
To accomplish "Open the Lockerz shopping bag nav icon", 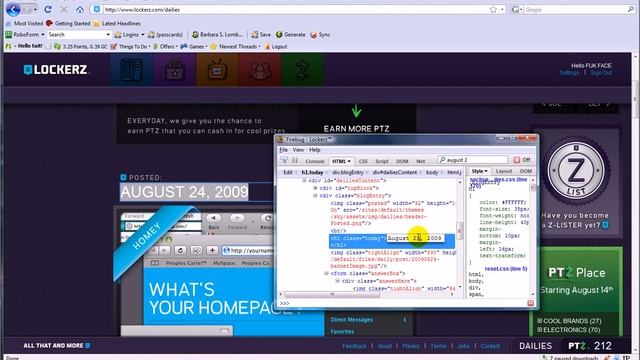I will click(x=175, y=70).
